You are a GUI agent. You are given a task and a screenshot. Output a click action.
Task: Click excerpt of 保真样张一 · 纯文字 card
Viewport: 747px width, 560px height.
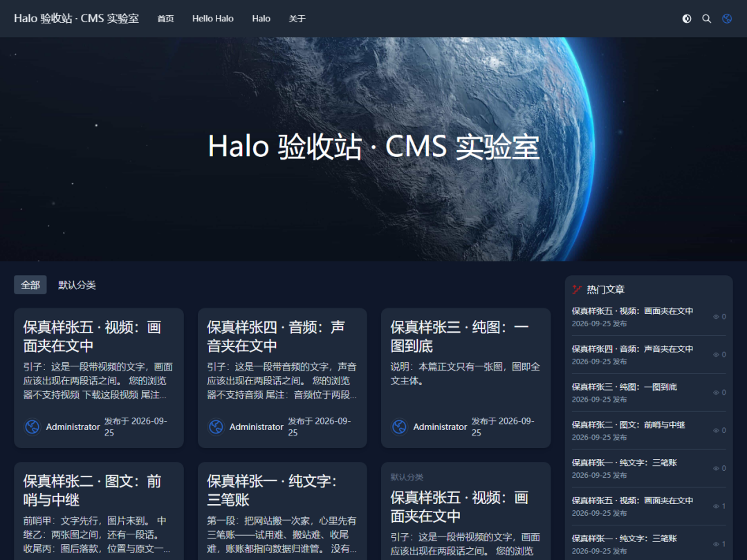pyautogui.click(x=282, y=534)
